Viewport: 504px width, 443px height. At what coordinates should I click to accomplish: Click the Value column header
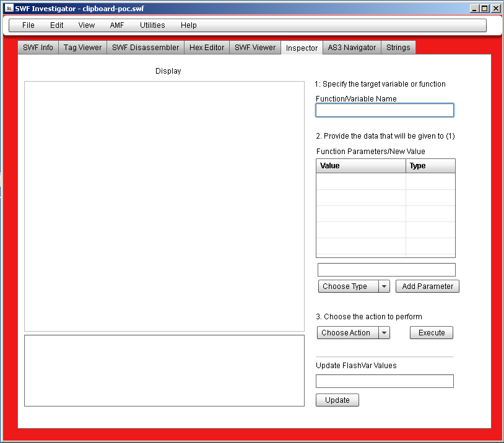361,166
